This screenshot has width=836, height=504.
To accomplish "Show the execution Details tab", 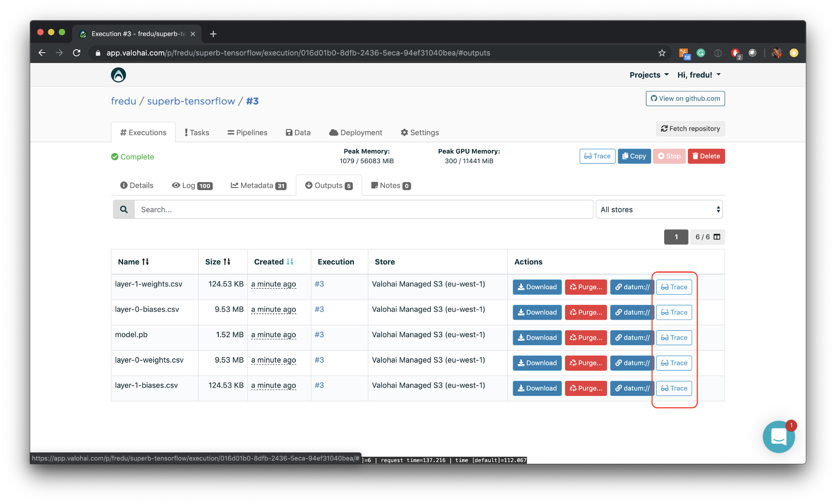I will pos(137,185).
